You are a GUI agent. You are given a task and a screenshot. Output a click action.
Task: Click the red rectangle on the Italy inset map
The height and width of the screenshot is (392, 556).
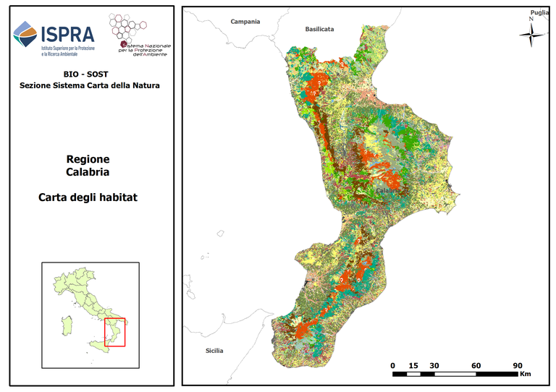pos(114,332)
